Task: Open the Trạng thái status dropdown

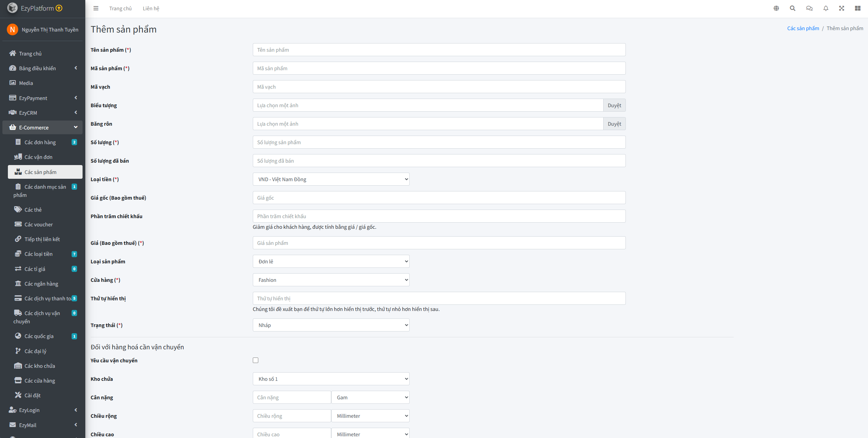Action: (x=331, y=325)
